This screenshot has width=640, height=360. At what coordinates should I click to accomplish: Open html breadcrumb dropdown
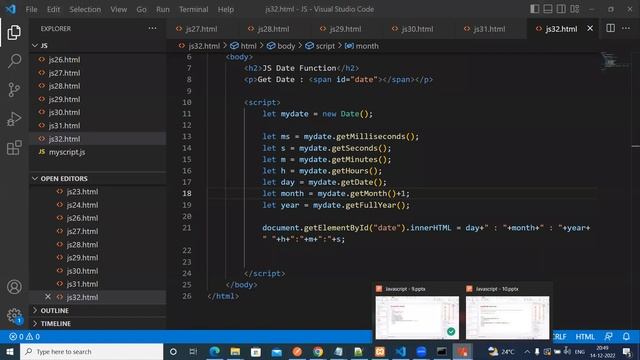pos(243,46)
